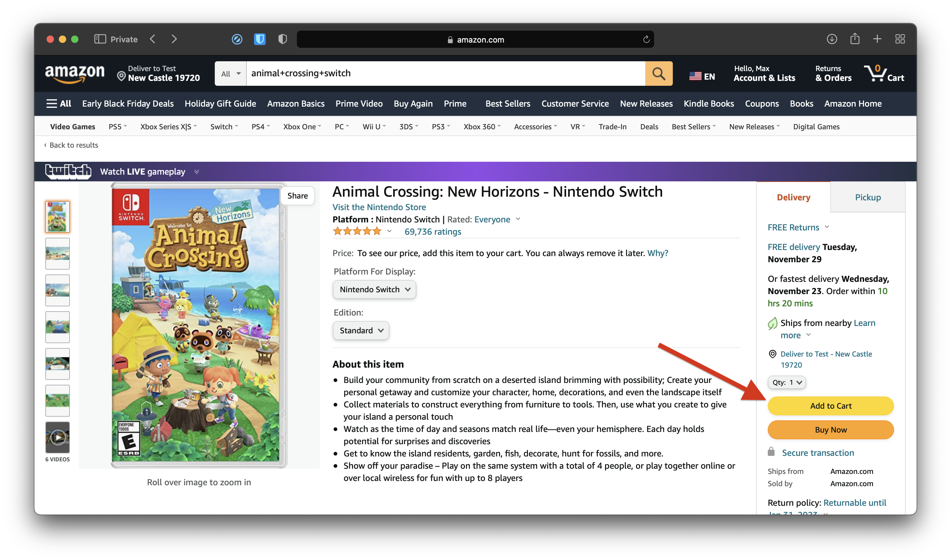The width and height of the screenshot is (951, 560).
Task: Open the Switch category dropdown
Action: [224, 127]
